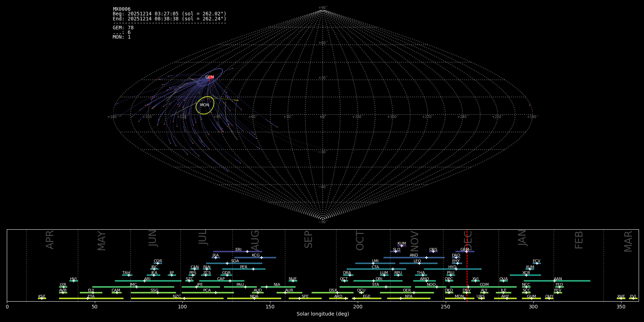The height and width of the screenshot is (322, 644).
Task: Click the GEM radiant label on the sky map
Action: tap(209, 77)
